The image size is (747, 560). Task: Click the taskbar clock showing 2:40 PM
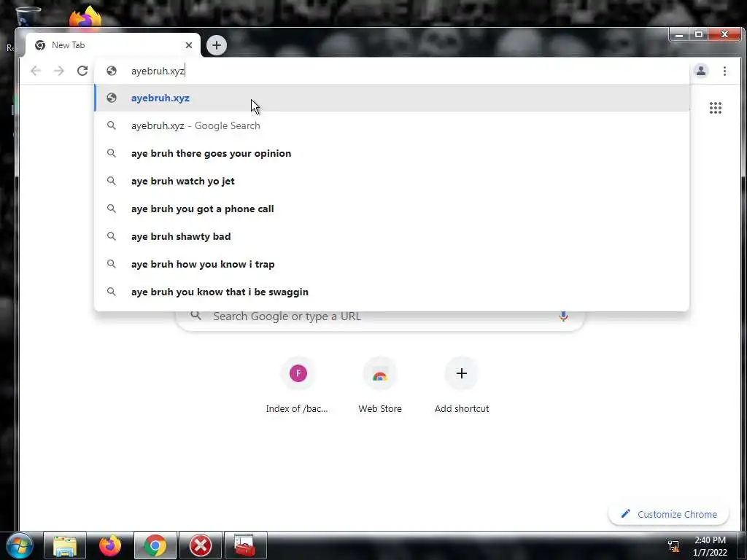pyautogui.click(x=710, y=546)
